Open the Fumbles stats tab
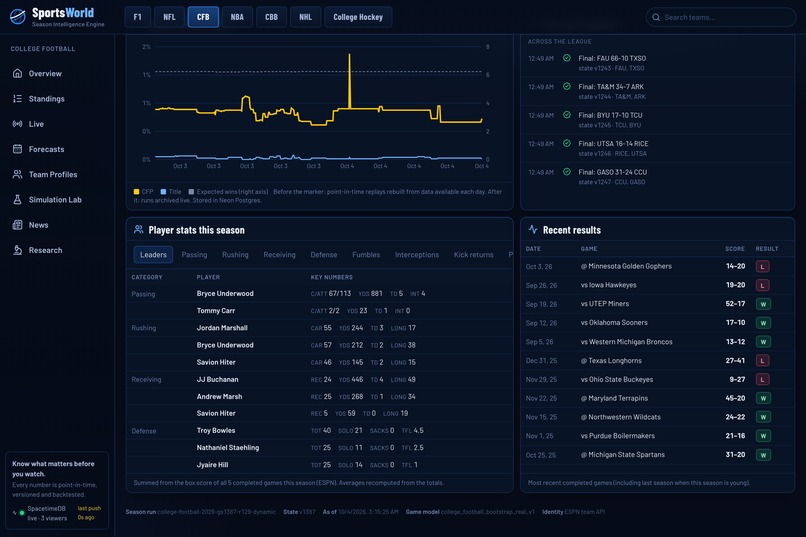Image resolution: width=806 pixels, height=537 pixels. [x=366, y=254]
